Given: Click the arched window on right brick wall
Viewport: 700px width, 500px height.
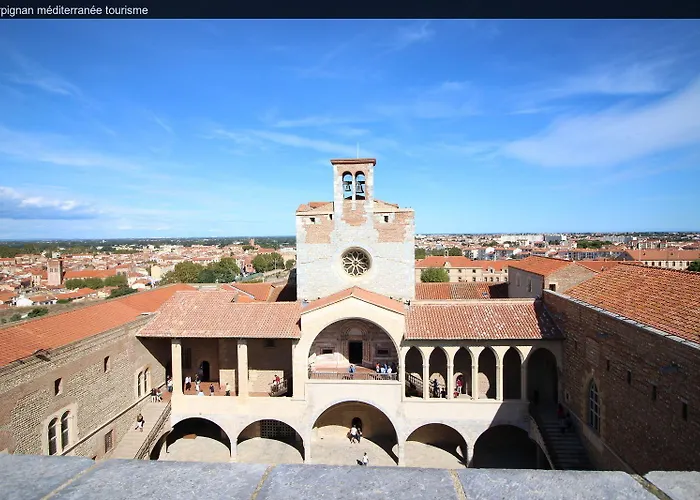Looking at the screenshot, I should click(x=593, y=407).
